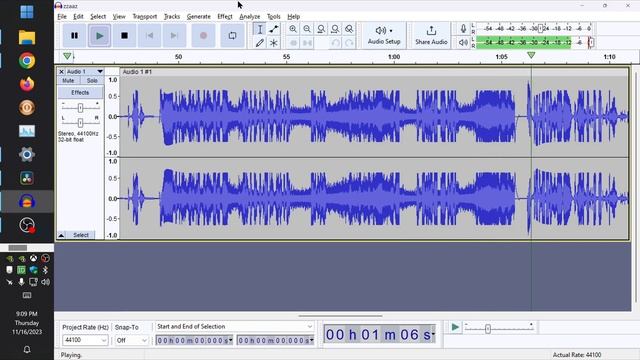This screenshot has width=640, height=360.
Task: Open the Project Rate dropdown
Action: (x=85, y=340)
